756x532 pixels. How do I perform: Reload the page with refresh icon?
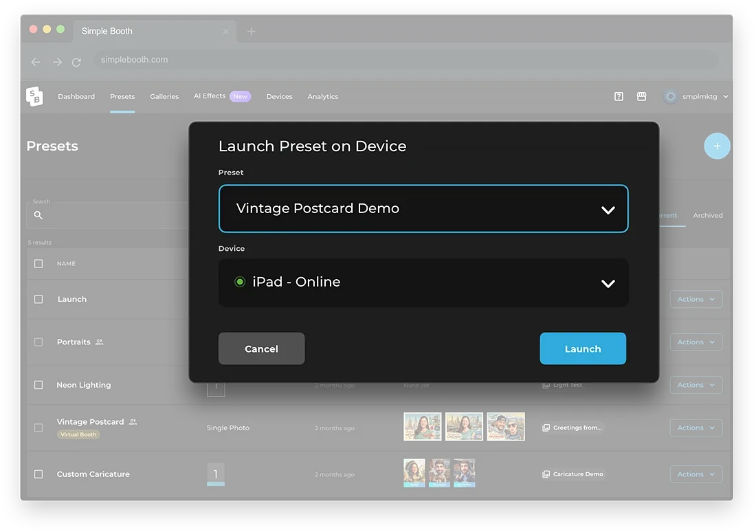[76, 63]
